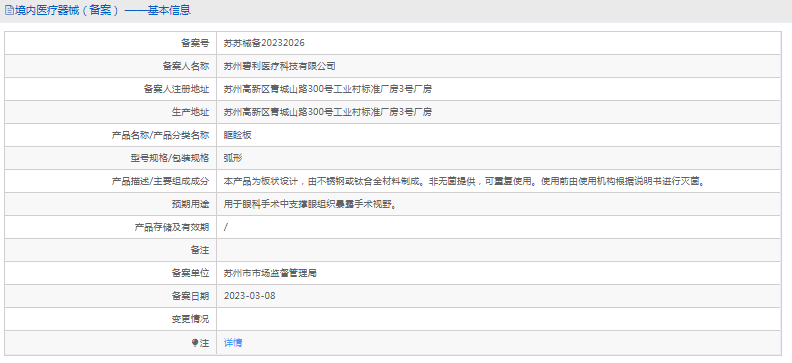Click the 生产地址 address value
Image resolution: width=792 pixels, height=363 pixels.
pyautogui.click(x=327, y=112)
